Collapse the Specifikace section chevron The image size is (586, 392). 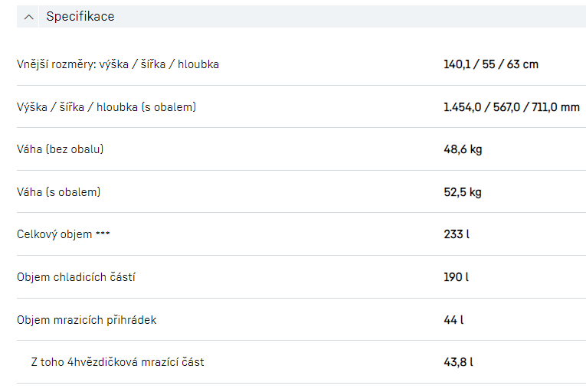29,17
